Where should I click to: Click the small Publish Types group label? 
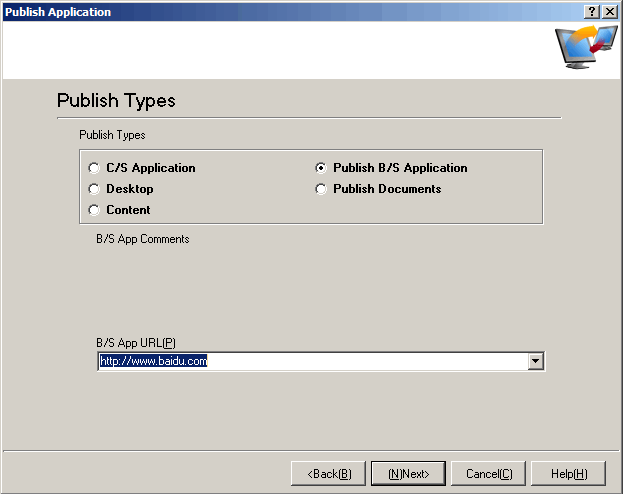point(112,135)
